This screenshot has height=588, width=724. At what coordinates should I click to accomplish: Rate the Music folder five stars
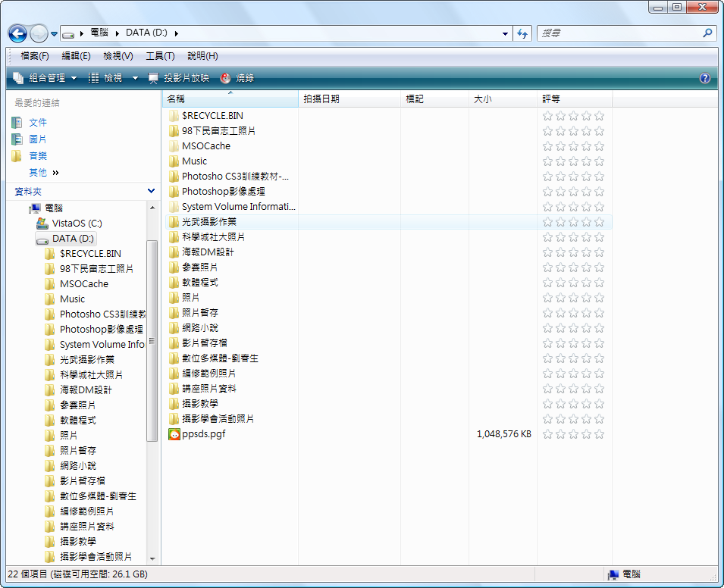(599, 161)
